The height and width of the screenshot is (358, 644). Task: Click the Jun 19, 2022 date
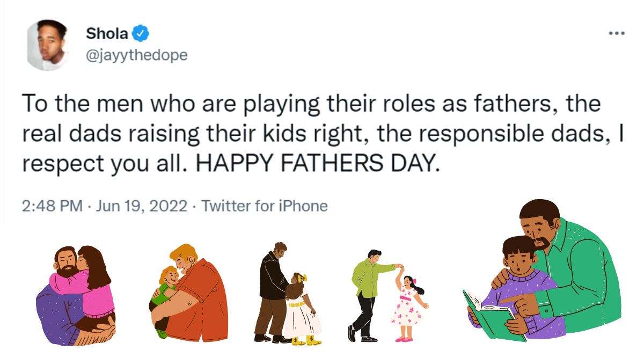141,206
